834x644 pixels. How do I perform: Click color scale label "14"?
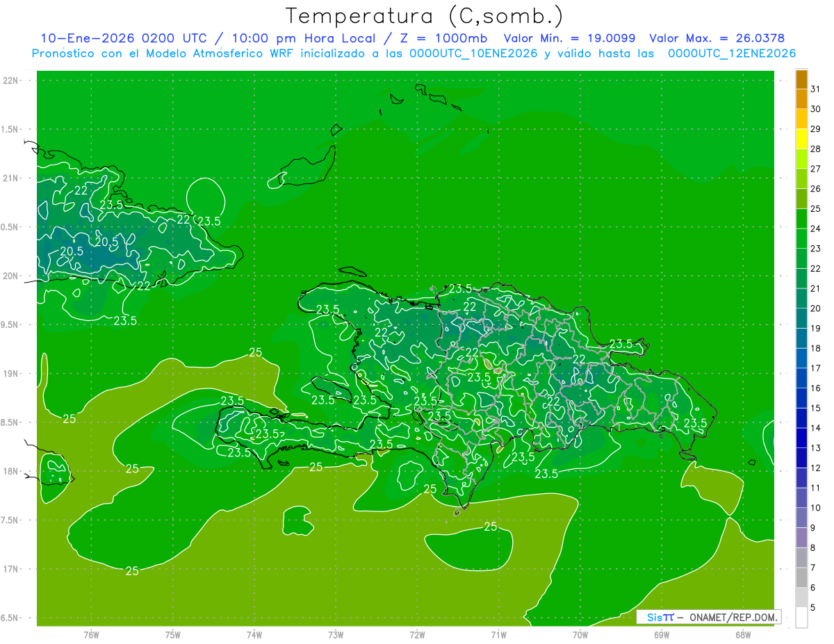[816, 428]
